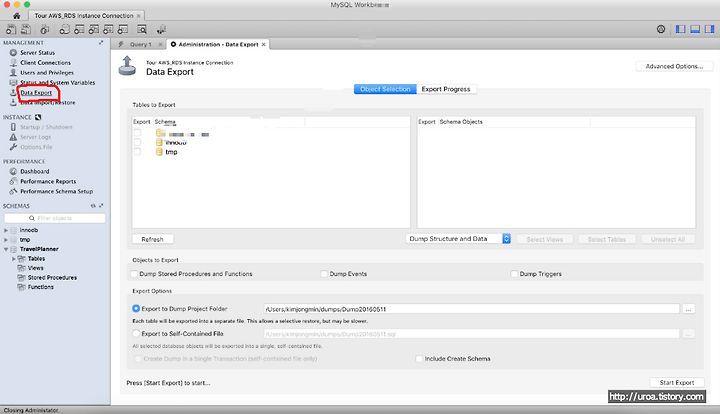Image resolution: width=720 pixels, height=414 pixels.
Task: Open Server Status in the Management section
Action: [37, 53]
